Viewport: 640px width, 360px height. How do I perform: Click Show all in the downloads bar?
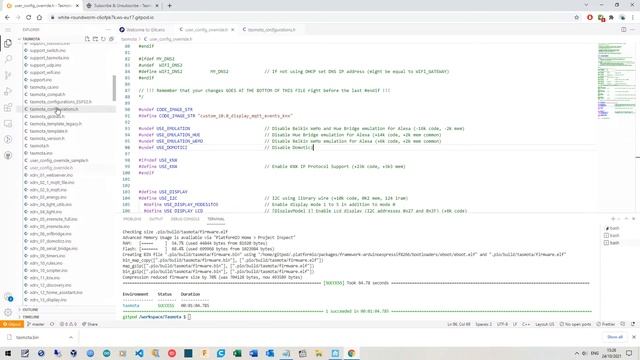[615, 337]
